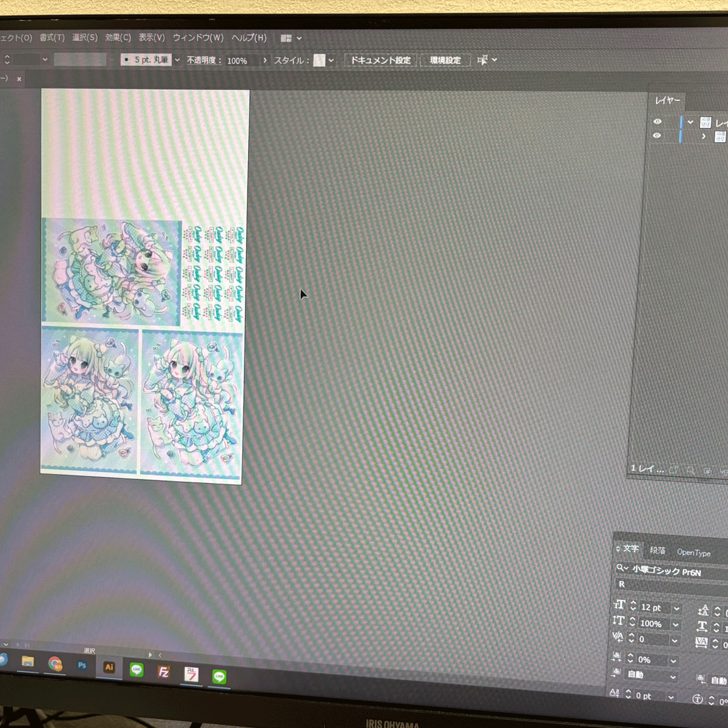Screen dimensions: 728x728
Task: Open the workspace arrangement icon in menu bar
Action: [x=286, y=38]
